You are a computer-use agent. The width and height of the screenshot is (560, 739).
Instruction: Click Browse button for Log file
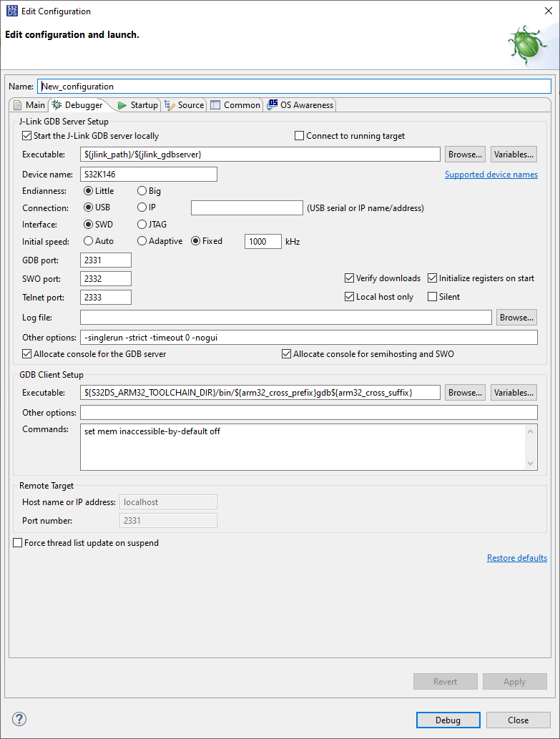click(x=516, y=317)
